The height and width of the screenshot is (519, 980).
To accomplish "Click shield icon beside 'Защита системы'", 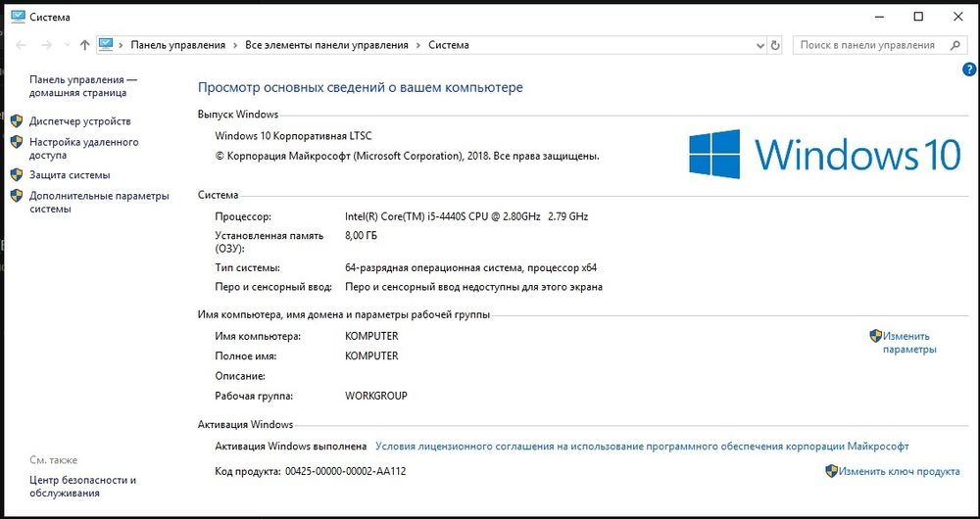I will (x=17, y=175).
